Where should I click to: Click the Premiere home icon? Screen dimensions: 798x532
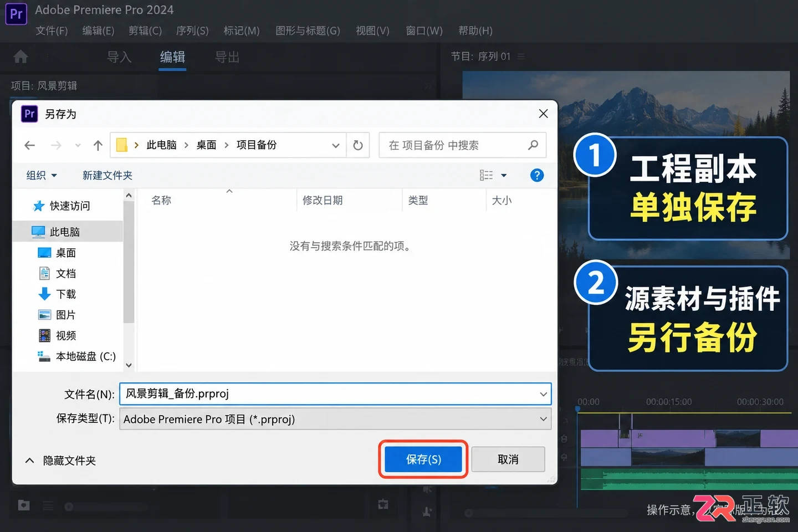click(x=21, y=57)
